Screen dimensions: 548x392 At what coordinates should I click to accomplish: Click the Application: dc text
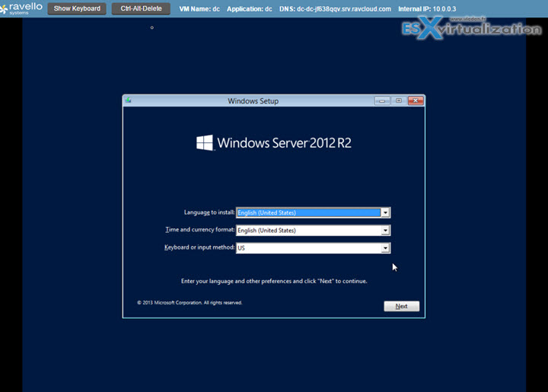(x=249, y=8)
